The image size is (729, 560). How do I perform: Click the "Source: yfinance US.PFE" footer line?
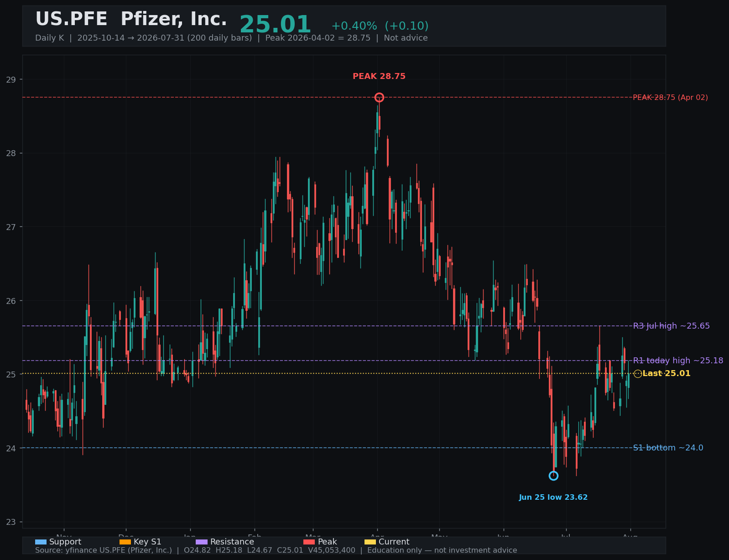[x=276, y=550]
